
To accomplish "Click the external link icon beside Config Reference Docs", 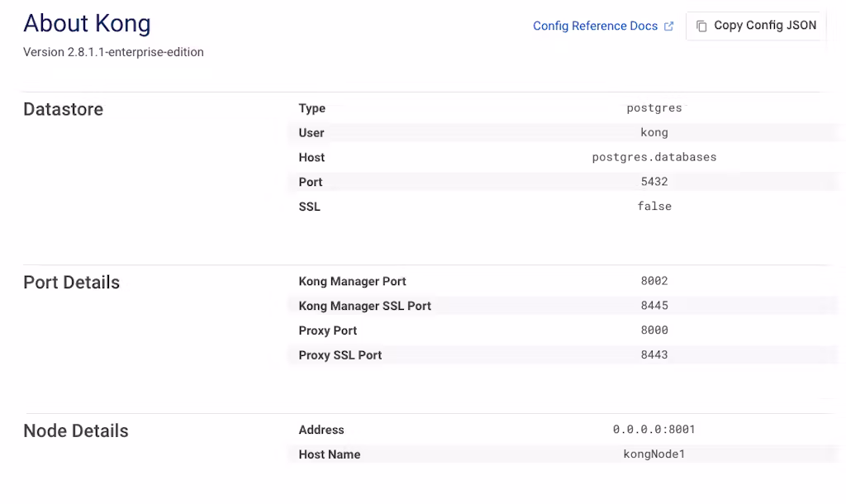I will coord(669,26).
